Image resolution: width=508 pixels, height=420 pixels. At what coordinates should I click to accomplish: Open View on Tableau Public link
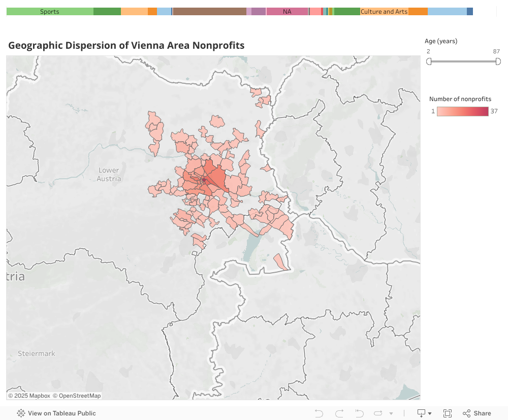(61, 413)
